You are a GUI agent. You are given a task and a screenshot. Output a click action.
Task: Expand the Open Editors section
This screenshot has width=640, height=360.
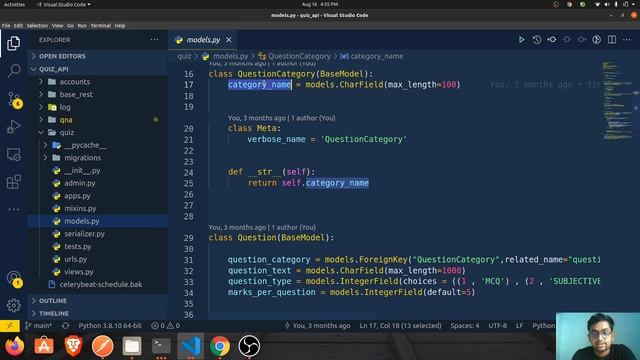click(98, 56)
